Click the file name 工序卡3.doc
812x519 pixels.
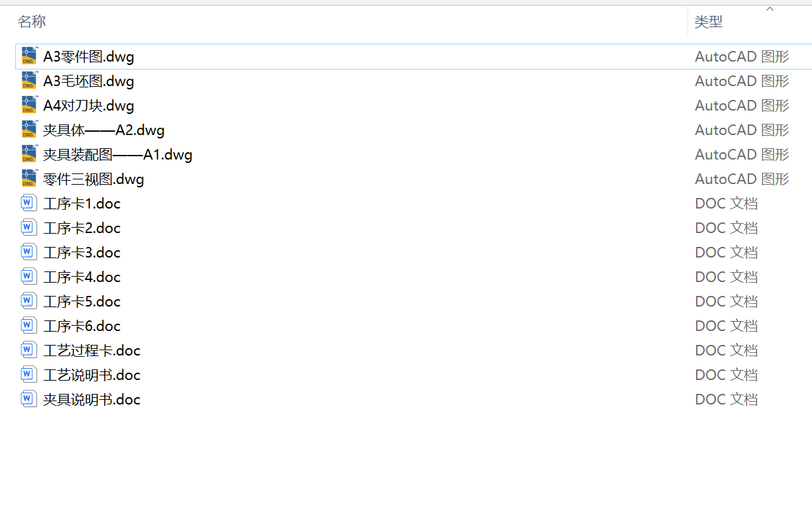click(x=82, y=253)
